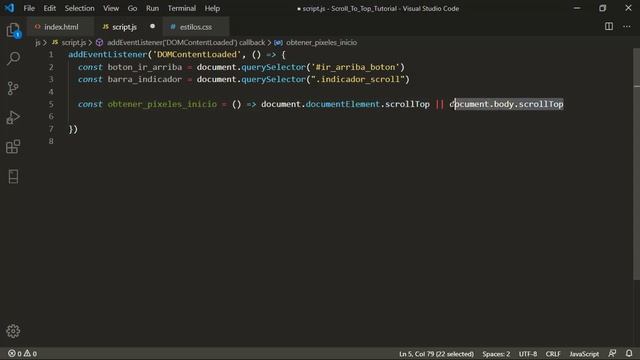Switch to the estilos.css tab

point(196,27)
